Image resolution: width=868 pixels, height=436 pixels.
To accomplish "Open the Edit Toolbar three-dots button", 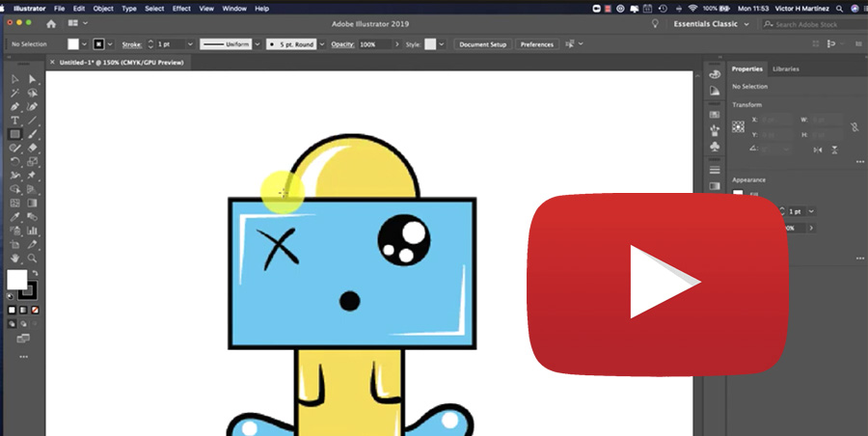I will click(x=23, y=357).
